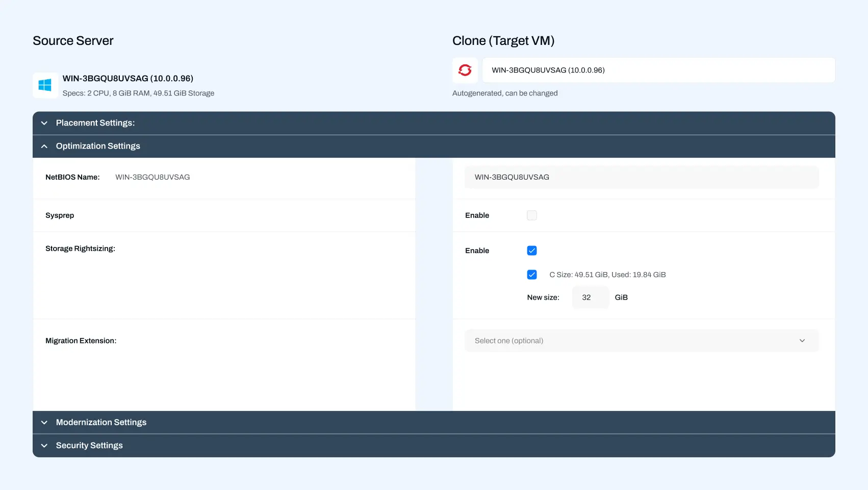Screen dimensions: 868x490
Task: Focus the New size GiB input
Action: click(x=590, y=298)
